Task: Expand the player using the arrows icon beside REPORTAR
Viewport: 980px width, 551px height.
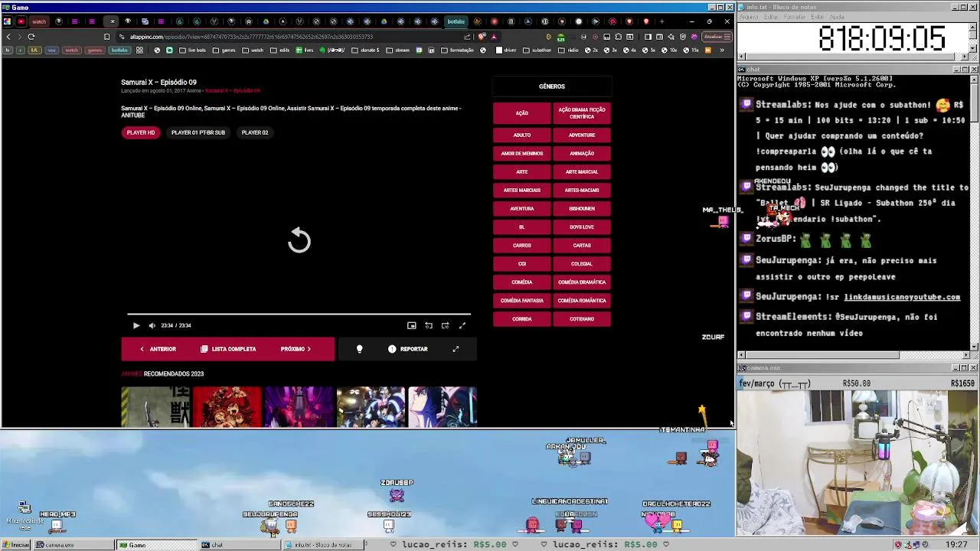Action: 456,349
